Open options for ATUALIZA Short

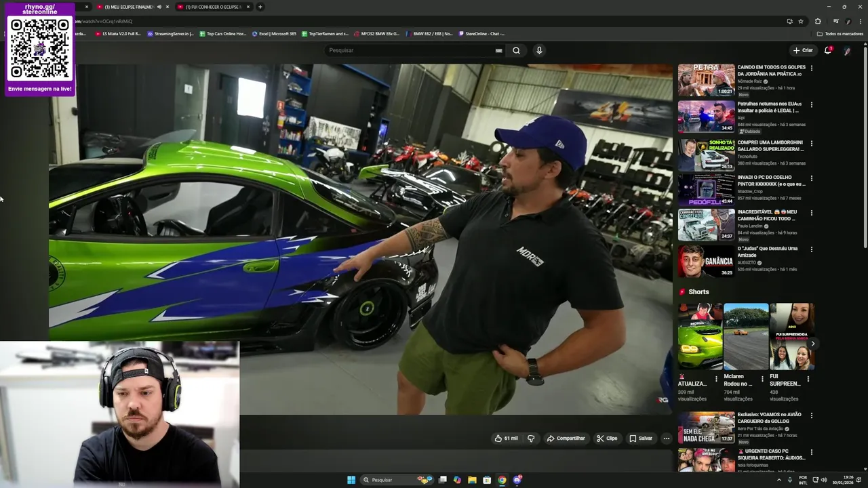716,379
